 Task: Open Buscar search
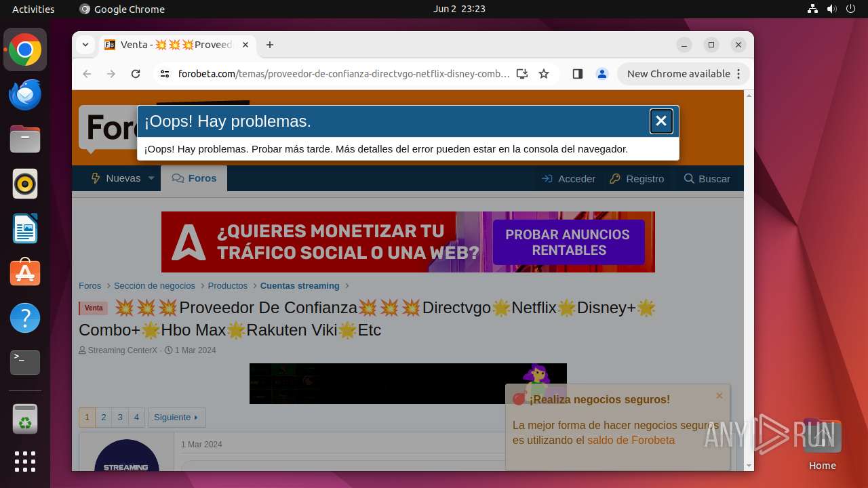pyautogui.click(x=707, y=179)
